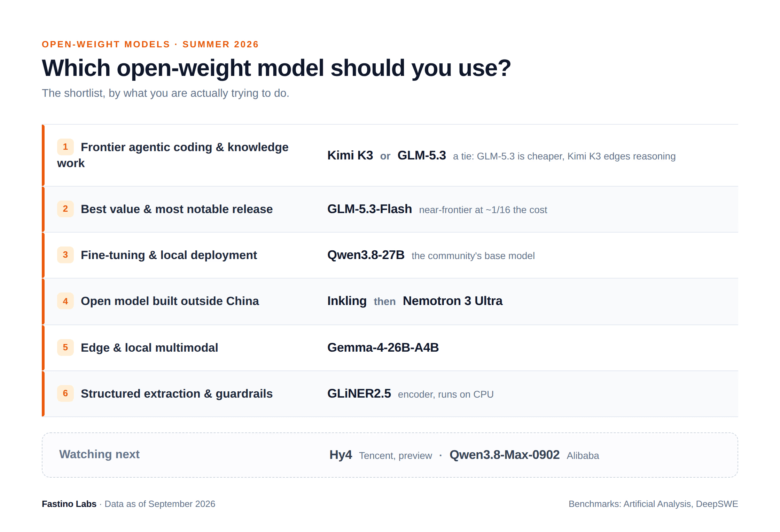Click the number 5 badge
This screenshot has height=532, width=780.
(65, 347)
